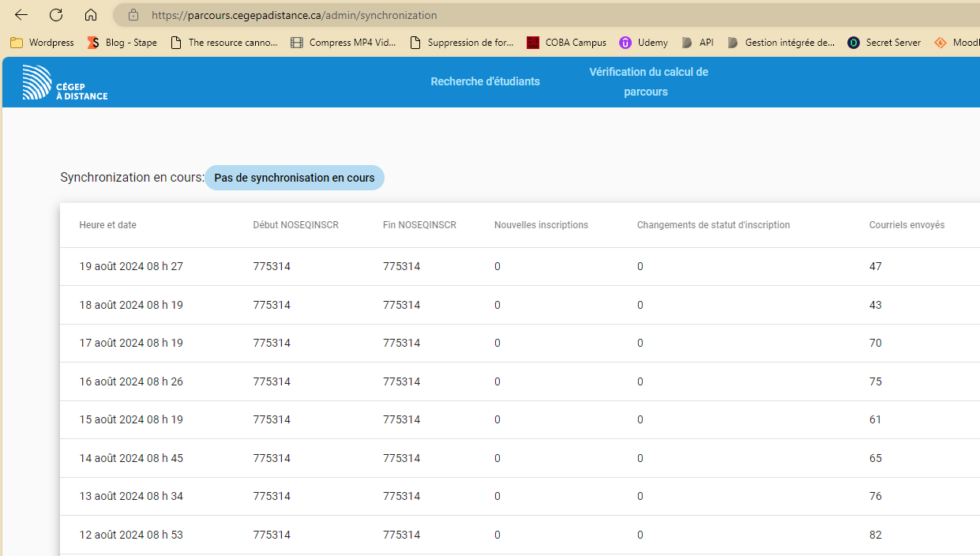Click the Pas de synchronisation en cours badge

click(295, 178)
